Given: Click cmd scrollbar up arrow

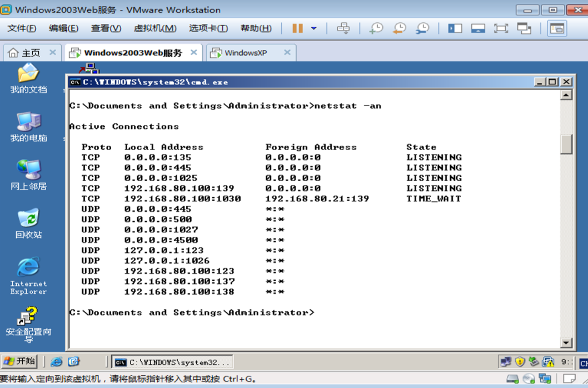Looking at the screenshot, I should coord(566,95).
